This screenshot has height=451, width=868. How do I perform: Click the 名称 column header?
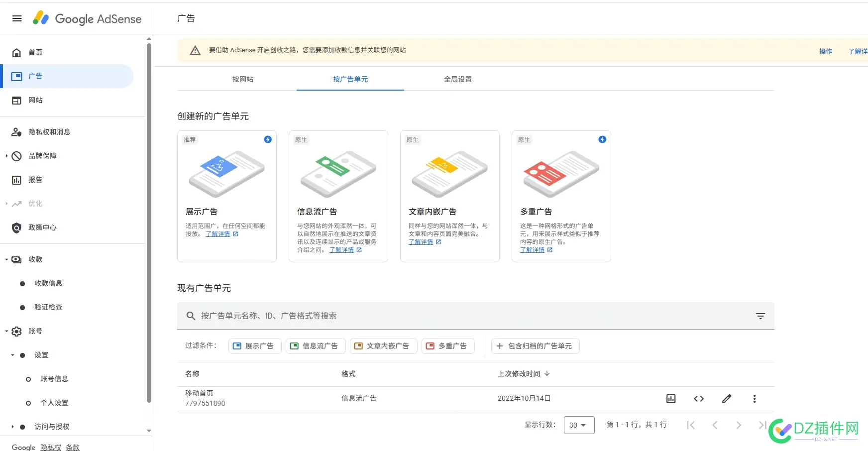192,374
